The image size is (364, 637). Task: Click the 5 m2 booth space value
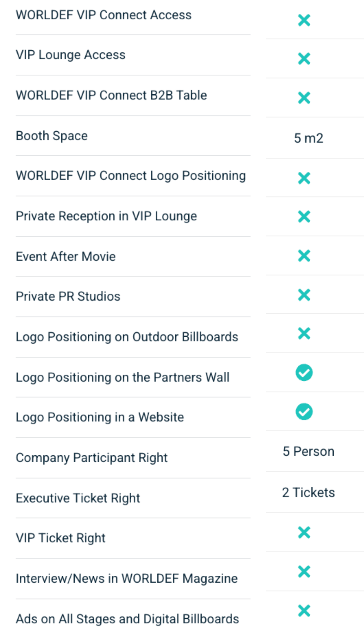(308, 138)
